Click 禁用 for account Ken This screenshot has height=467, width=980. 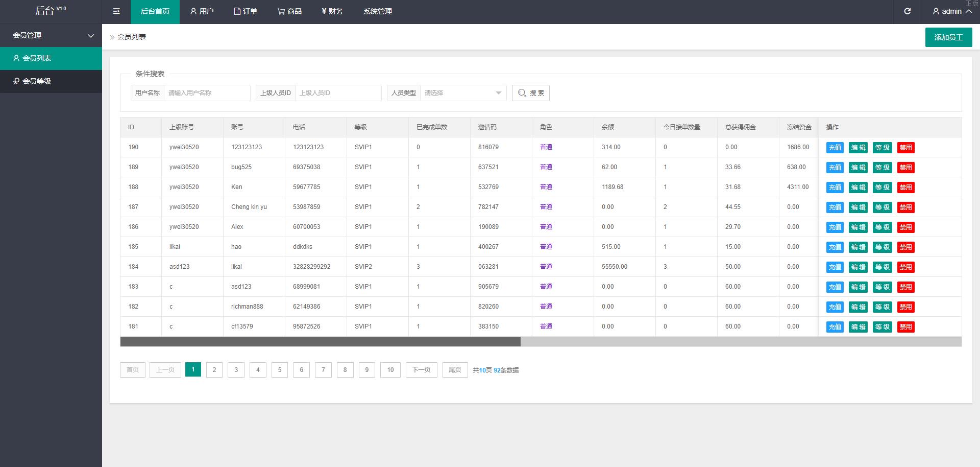(x=905, y=188)
